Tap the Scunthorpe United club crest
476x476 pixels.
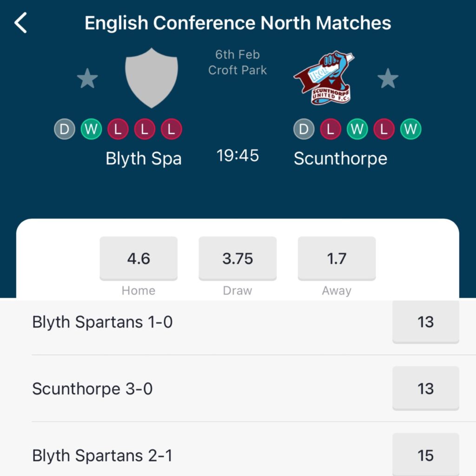(324, 78)
